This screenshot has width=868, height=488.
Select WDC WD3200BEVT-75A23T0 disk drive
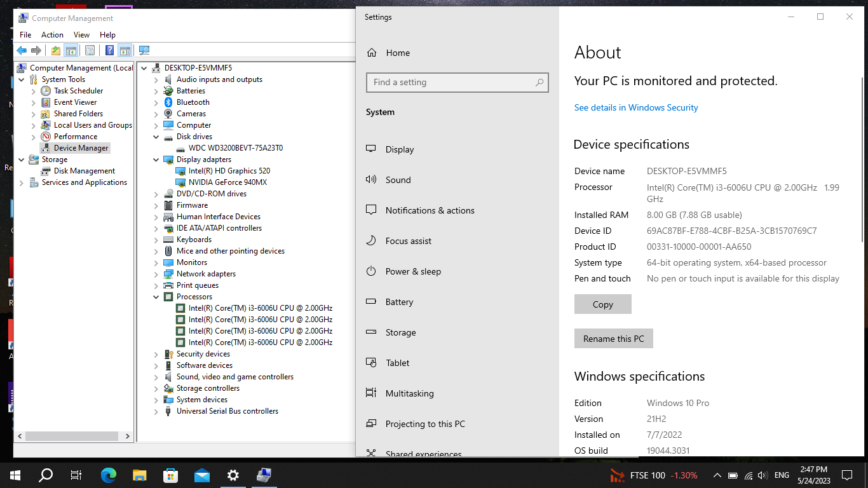[235, 148]
